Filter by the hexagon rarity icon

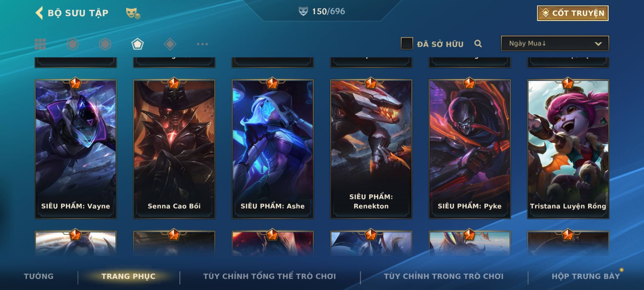[x=105, y=44]
